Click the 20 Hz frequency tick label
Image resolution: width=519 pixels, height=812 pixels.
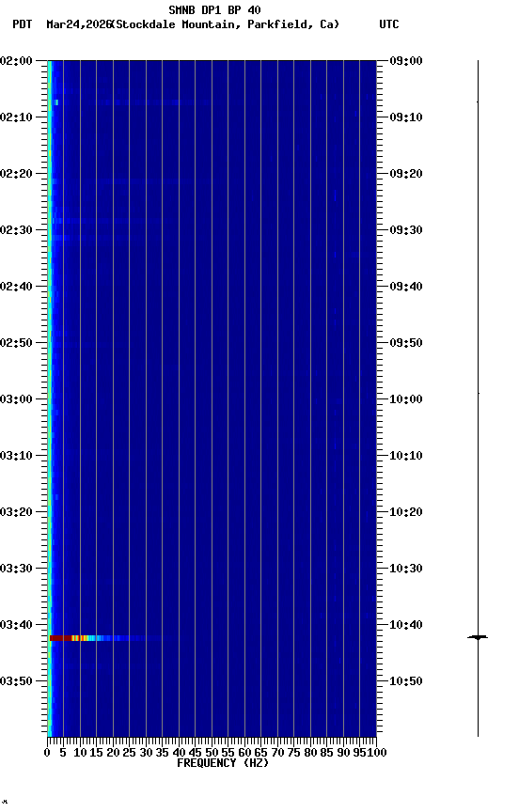tap(113, 753)
